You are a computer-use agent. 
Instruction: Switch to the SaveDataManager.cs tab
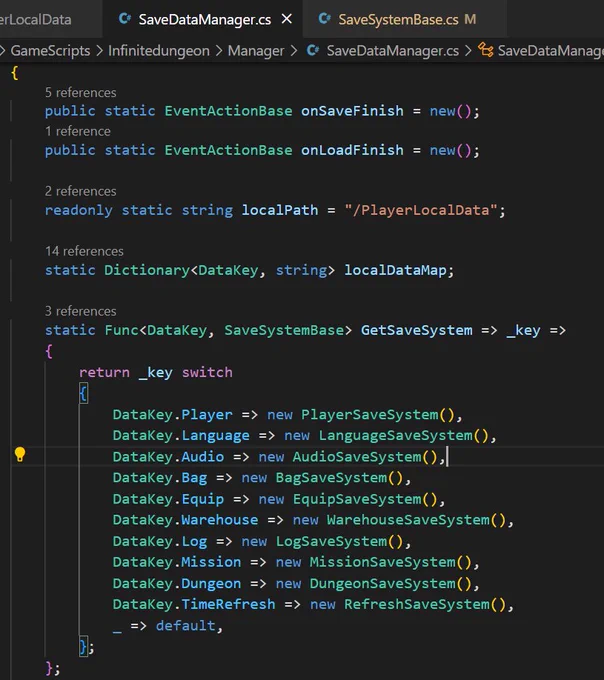203,20
